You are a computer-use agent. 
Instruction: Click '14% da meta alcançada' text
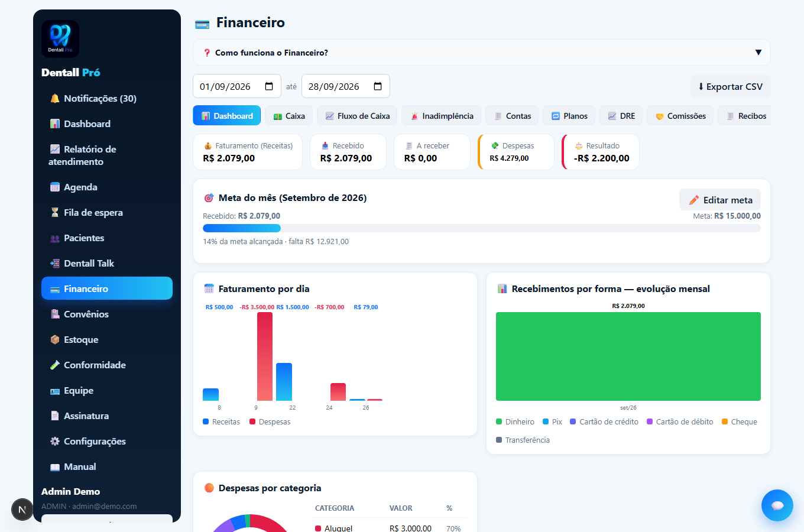[x=243, y=242]
